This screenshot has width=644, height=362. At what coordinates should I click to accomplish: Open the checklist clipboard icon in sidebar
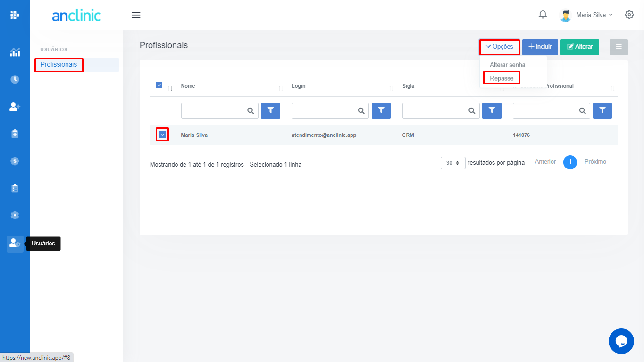tap(15, 188)
